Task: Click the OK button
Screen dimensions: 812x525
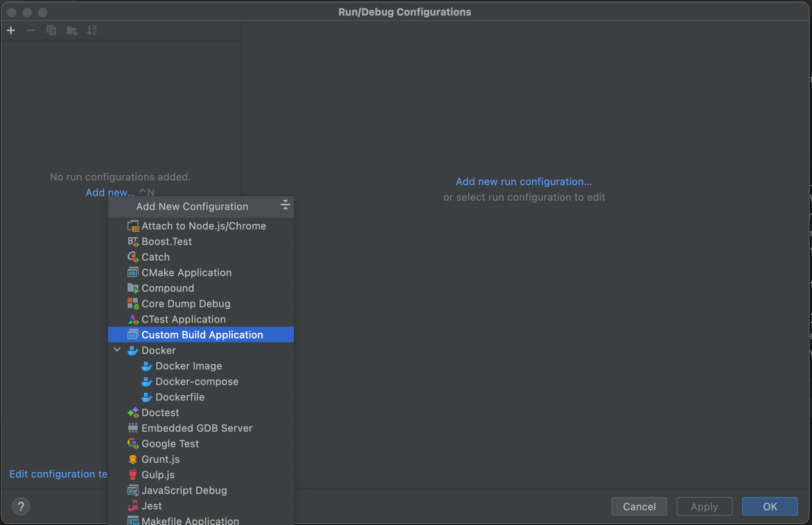Action: click(x=770, y=506)
